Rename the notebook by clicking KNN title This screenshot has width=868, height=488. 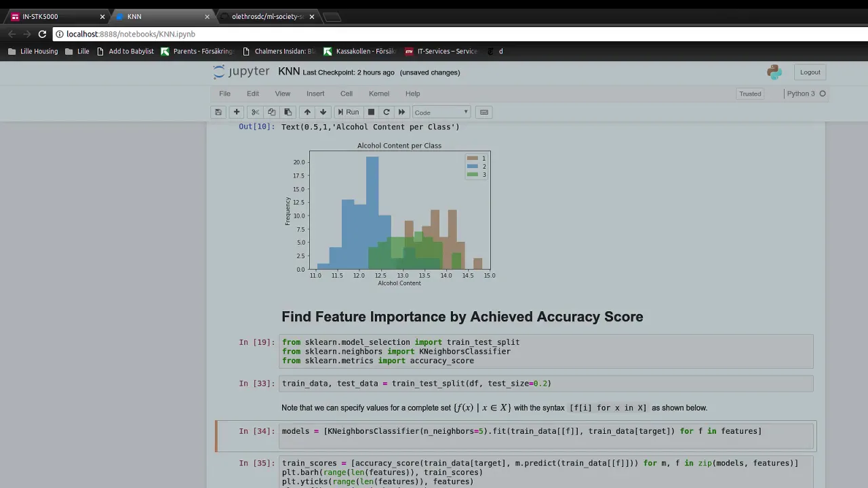289,71
